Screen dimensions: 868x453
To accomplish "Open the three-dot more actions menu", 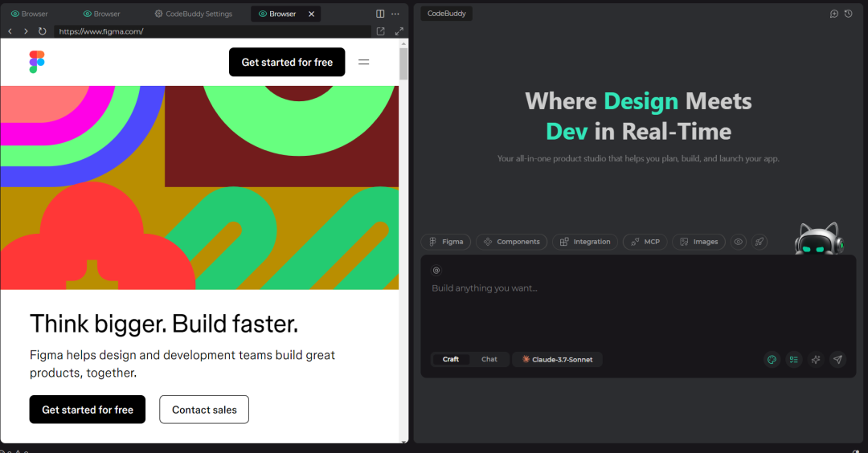I will click(x=395, y=14).
